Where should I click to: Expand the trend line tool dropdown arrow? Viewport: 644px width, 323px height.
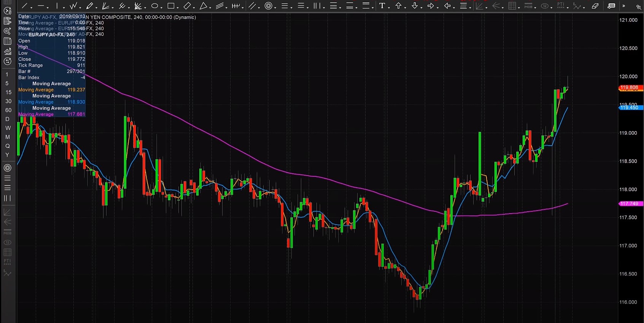point(32,7)
